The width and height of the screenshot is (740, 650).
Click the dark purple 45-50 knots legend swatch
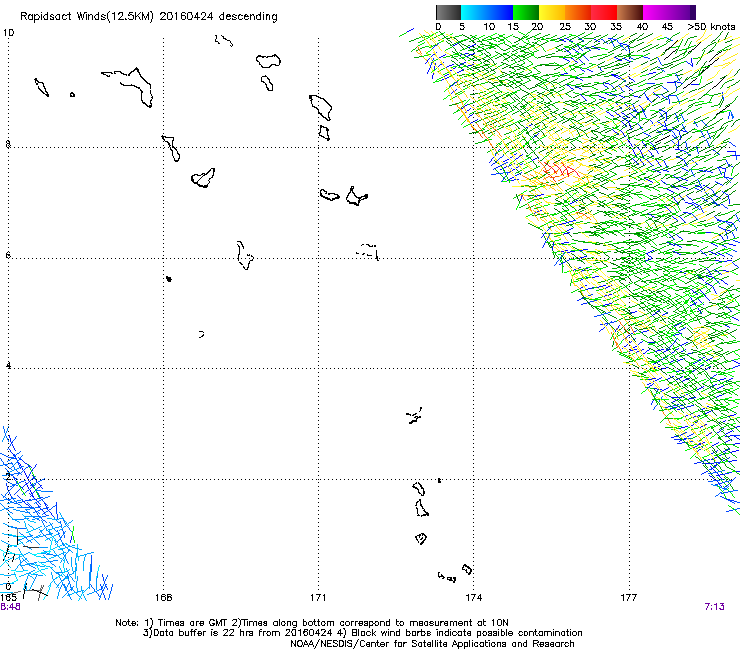click(x=682, y=12)
